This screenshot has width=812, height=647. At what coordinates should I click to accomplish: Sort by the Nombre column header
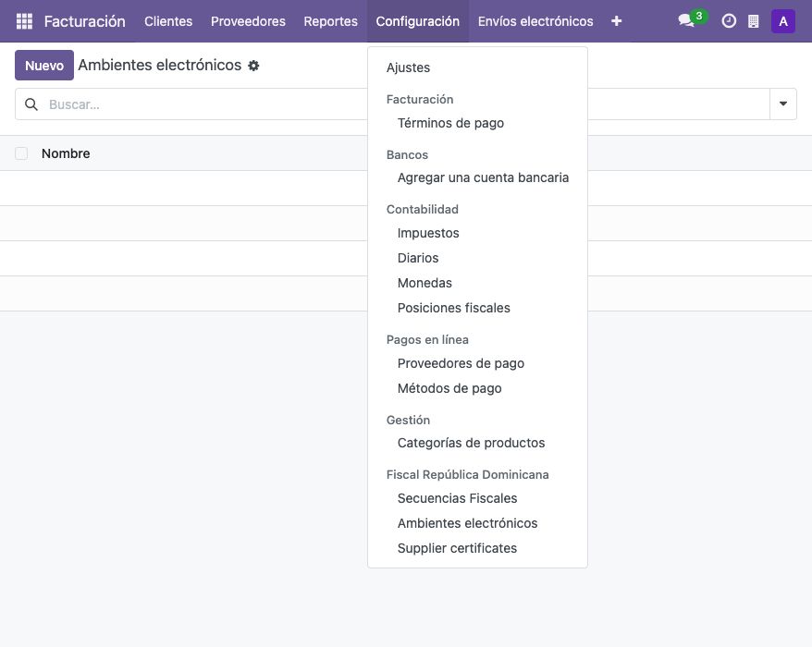pyautogui.click(x=66, y=153)
